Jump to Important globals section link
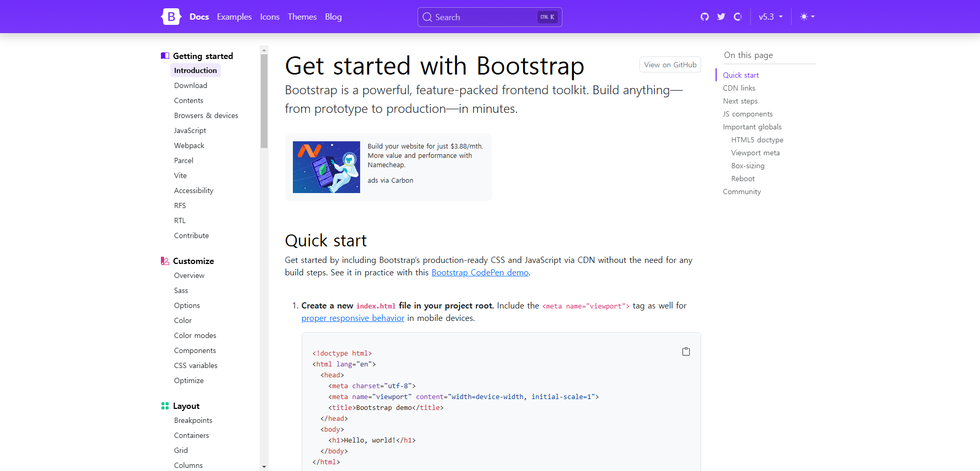Image resolution: width=980 pixels, height=471 pixels. (752, 127)
